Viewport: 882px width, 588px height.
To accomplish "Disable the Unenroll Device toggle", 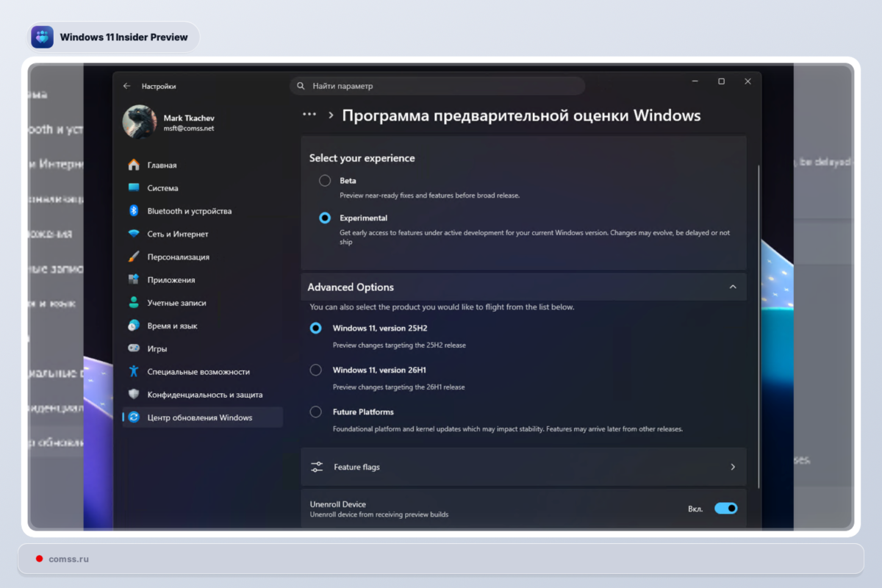I will [x=725, y=508].
